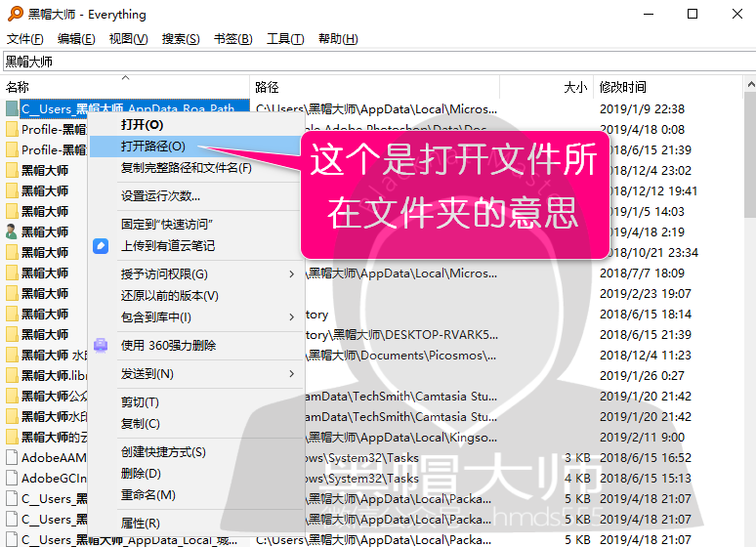
Task: Choose 删除(D) in context menu
Action: [194, 474]
